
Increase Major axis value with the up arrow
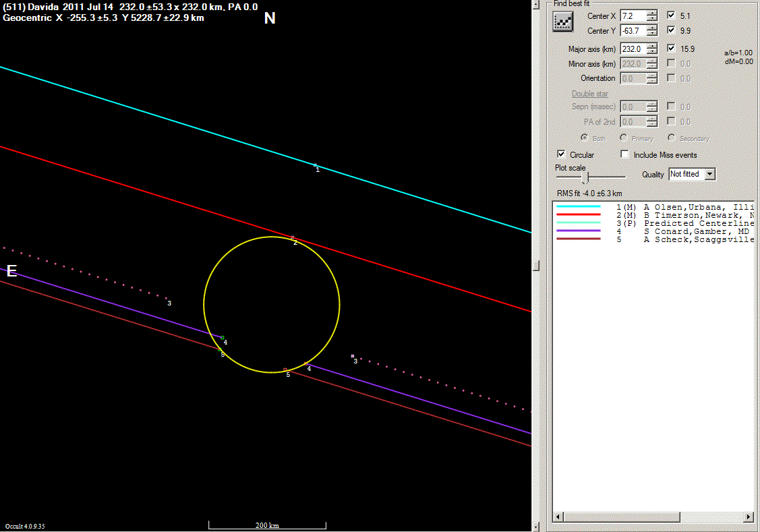point(651,46)
